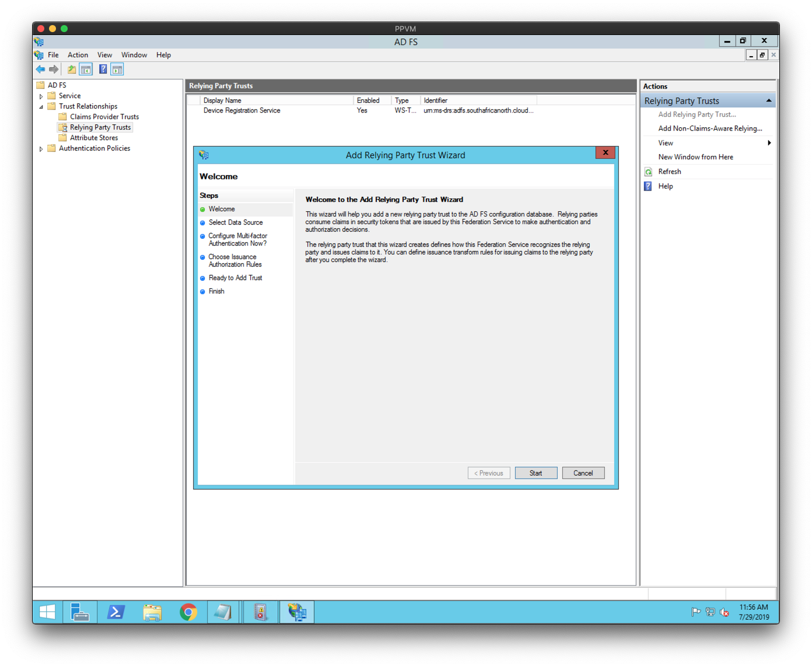The width and height of the screenshot is (812, 667).
Task: Collapse the Trust Relationships tree node
Action: click(41, 107)
